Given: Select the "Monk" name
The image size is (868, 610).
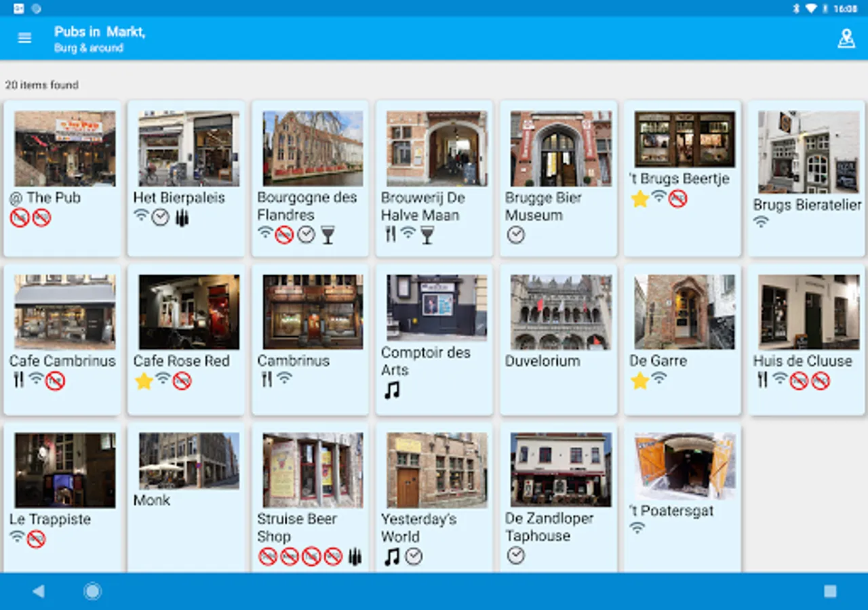Looking at the screenshot, I should point(152,500).
